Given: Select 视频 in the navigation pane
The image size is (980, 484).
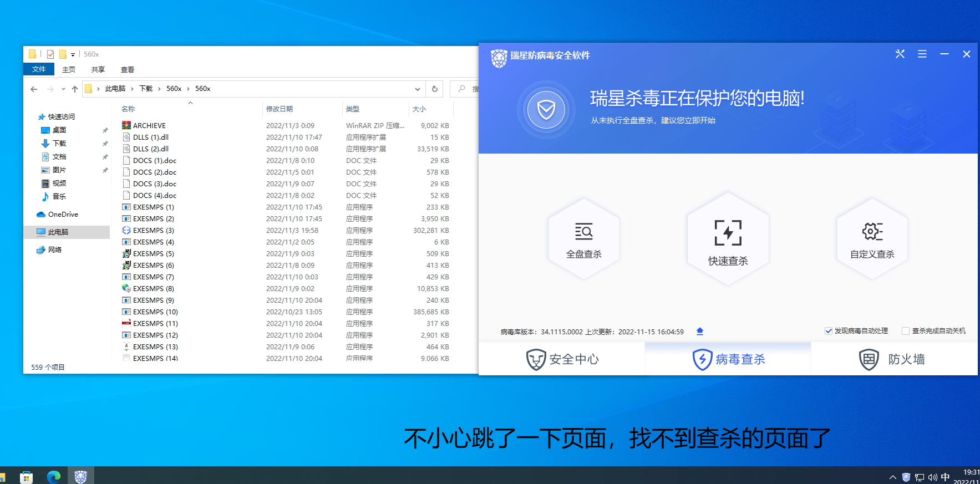Looking at the screenshot, I should (x=59, y=184).
